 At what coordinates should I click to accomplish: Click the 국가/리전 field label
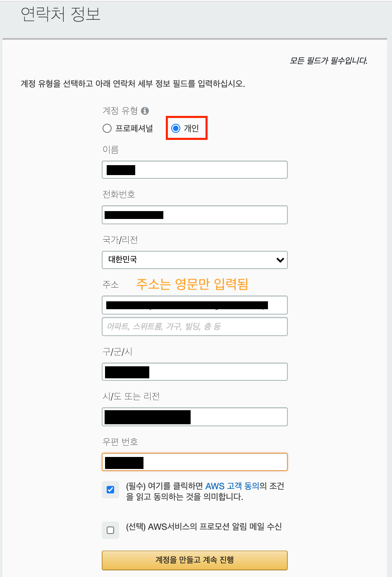[120, 240]
